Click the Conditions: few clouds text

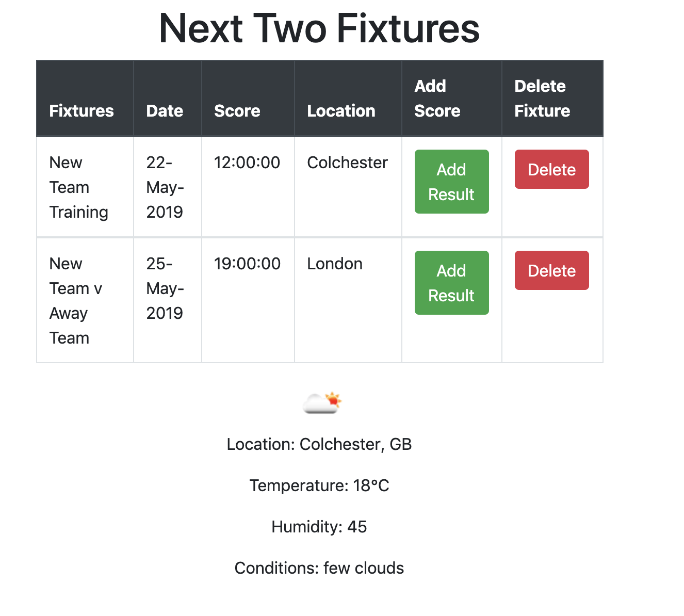[x=319, y=568]
